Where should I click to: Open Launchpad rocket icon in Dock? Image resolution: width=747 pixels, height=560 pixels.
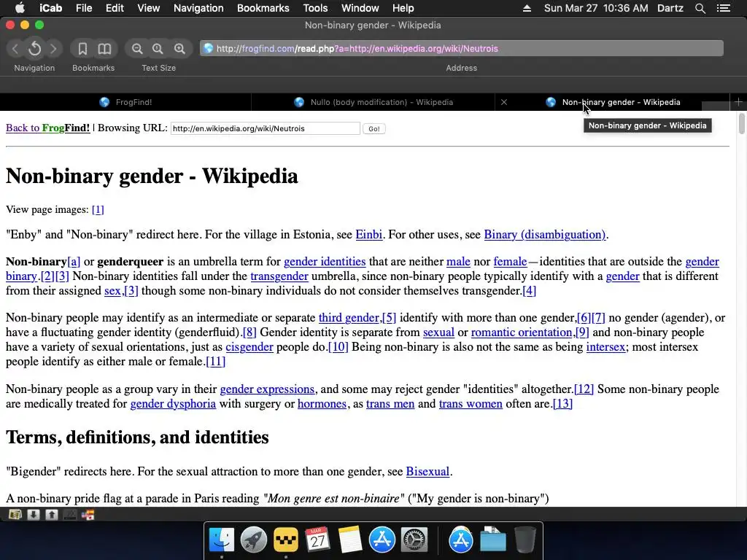253,540
